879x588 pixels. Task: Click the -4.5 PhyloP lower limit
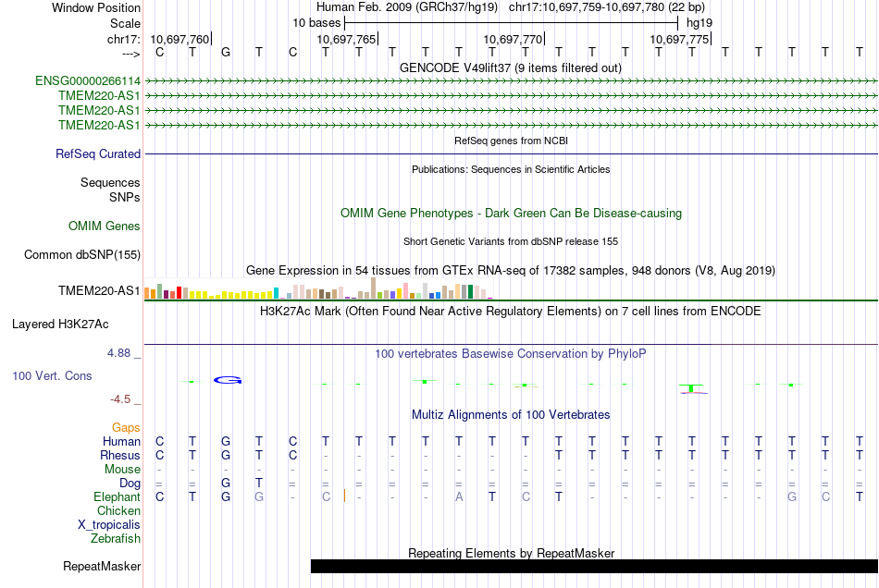click(x=120, y=399)
